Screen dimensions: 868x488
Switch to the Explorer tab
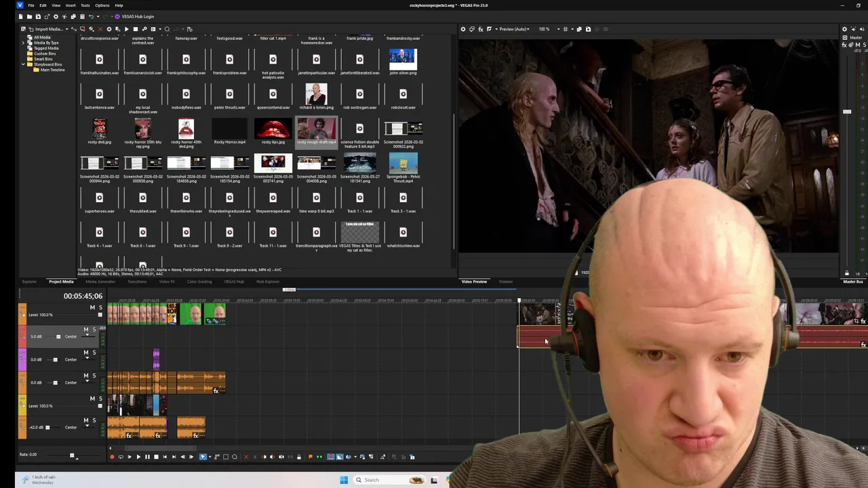pyautogui.click(x=29, y=281)
